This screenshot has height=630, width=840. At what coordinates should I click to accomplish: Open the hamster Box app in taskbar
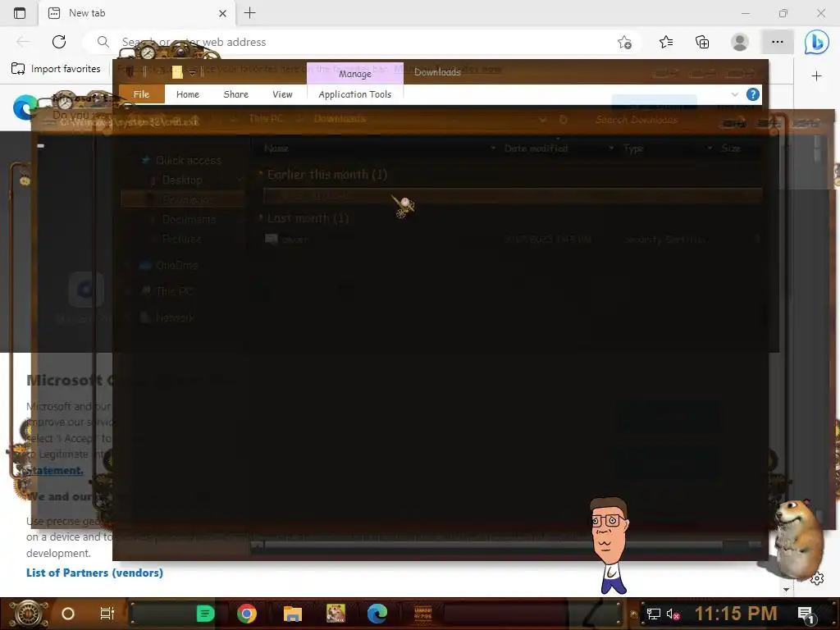pyautogui.click(x=336, y=614)
